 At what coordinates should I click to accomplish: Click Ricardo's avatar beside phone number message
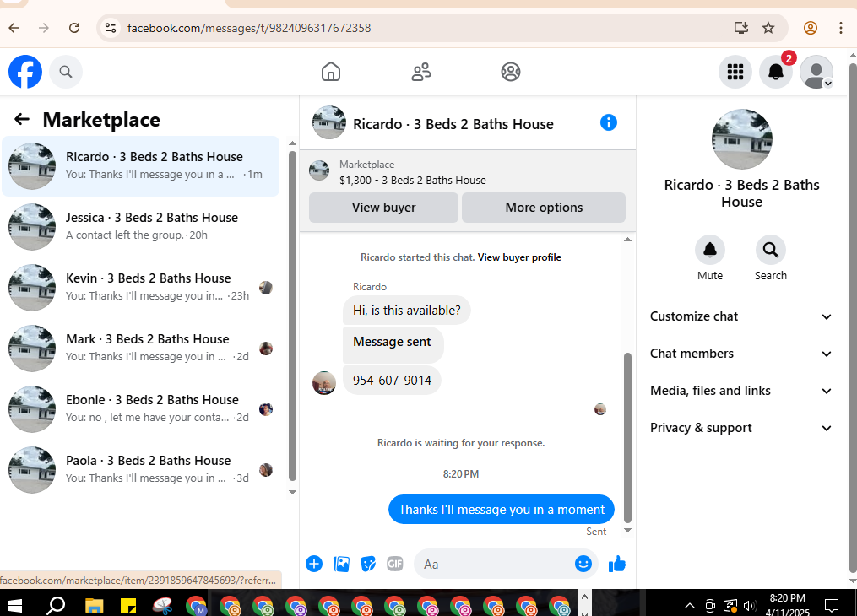pos(323,383)
